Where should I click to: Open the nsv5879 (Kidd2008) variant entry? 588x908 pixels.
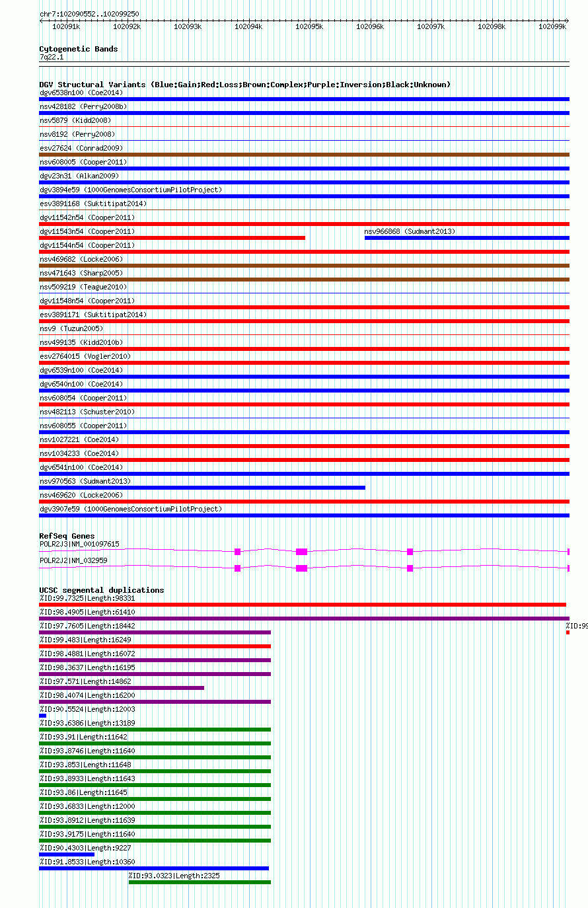[75, 120]
